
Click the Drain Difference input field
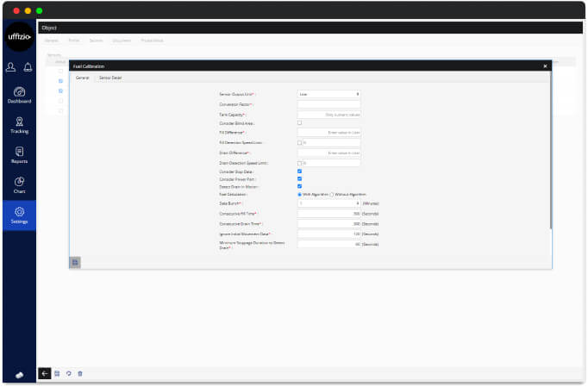[328, 153]
